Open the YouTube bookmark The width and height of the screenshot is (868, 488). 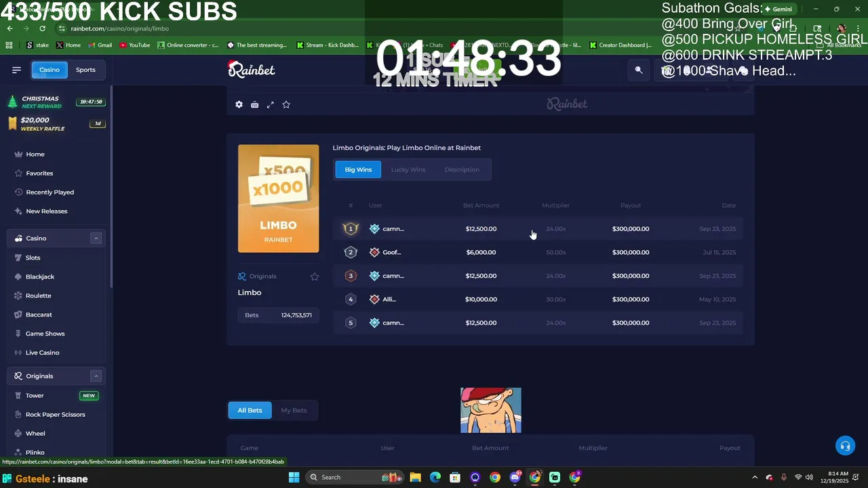pyautogui.click(x=134, y=45)
